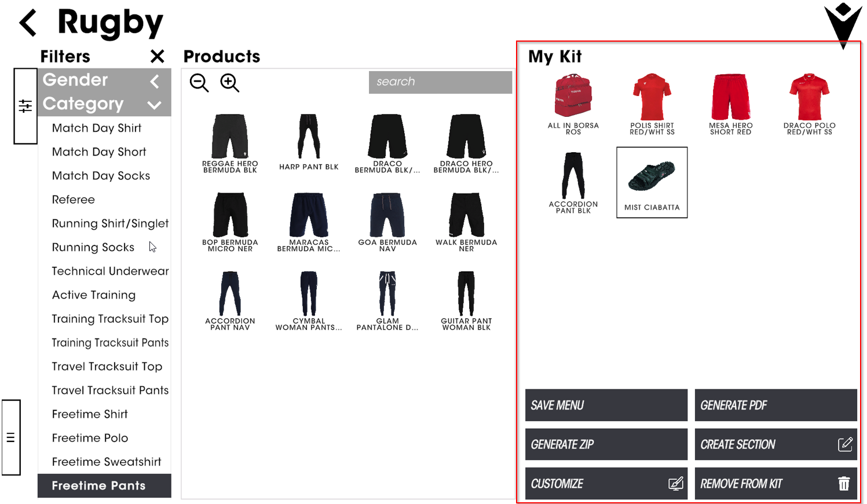Screen dimensions: 867x504
Task: Click the Generate PDF button
Action: point(775,405)
